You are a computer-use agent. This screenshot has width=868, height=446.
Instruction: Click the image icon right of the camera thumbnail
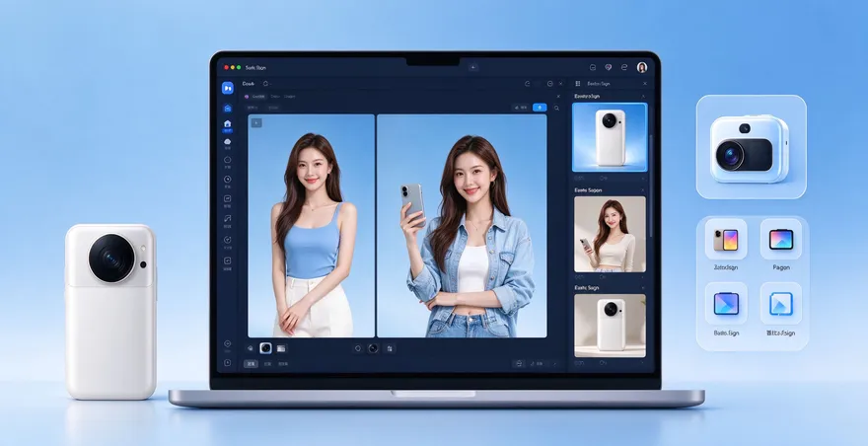coord(282,348)
